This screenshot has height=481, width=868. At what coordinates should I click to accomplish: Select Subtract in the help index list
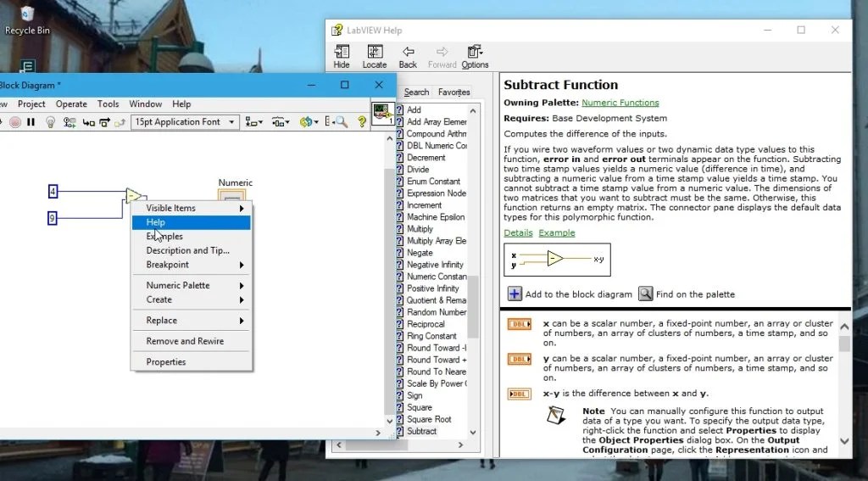tap(421, 431)
